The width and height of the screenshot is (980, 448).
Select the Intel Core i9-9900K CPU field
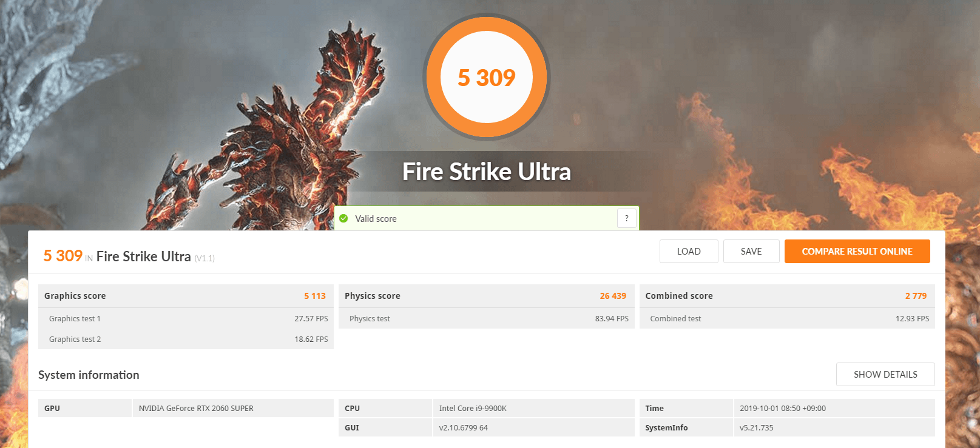coord(473,409)
